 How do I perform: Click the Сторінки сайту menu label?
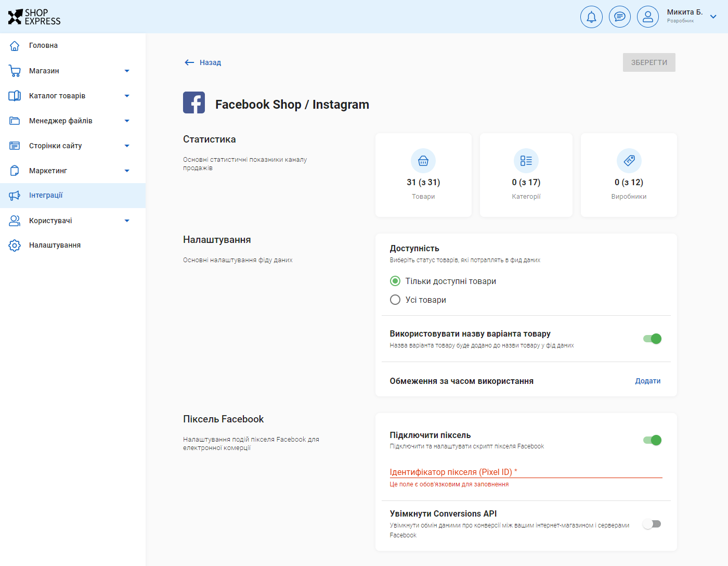(x=56, y=146)
